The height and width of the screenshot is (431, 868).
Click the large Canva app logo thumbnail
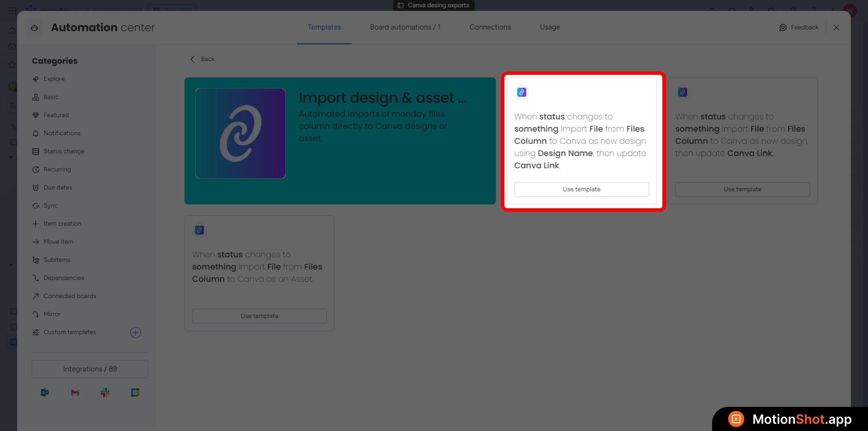point(240,133)
